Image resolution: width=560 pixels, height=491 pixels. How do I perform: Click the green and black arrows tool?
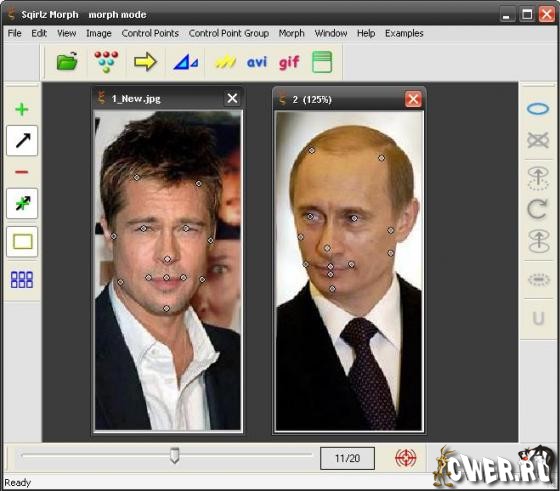click(x=22, y=203)
